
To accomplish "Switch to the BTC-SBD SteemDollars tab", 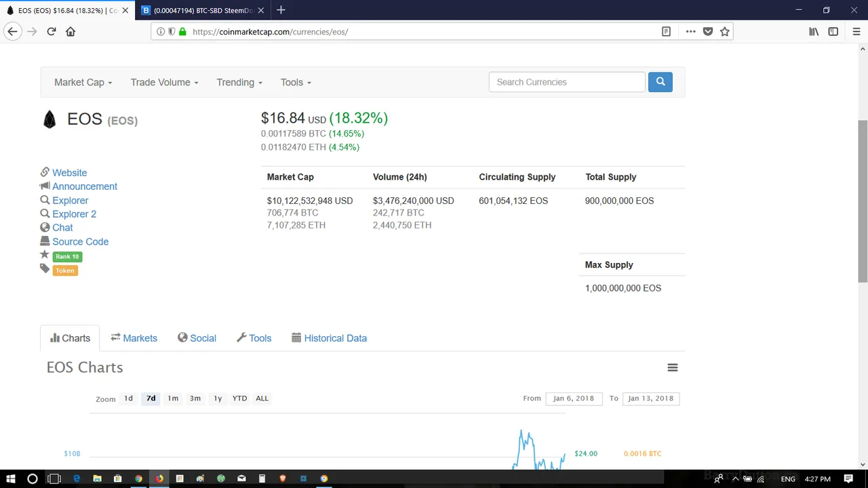I will (203, 10).
